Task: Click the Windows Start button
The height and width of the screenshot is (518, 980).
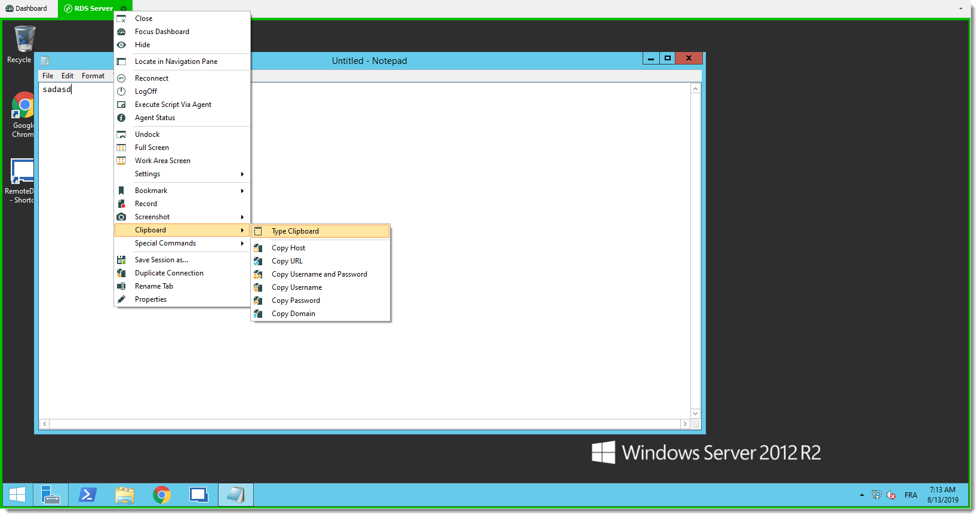Action: click(x=17, y=495)
